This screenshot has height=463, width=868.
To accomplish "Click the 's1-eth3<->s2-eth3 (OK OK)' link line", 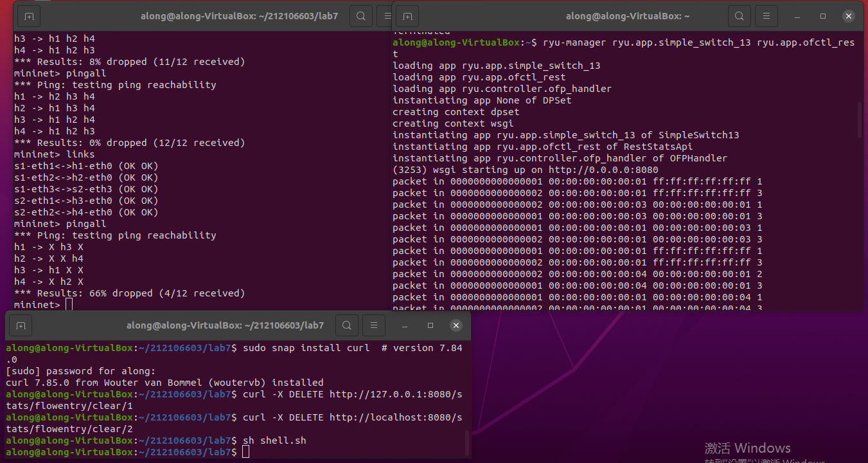I will [x=86, y=189].
